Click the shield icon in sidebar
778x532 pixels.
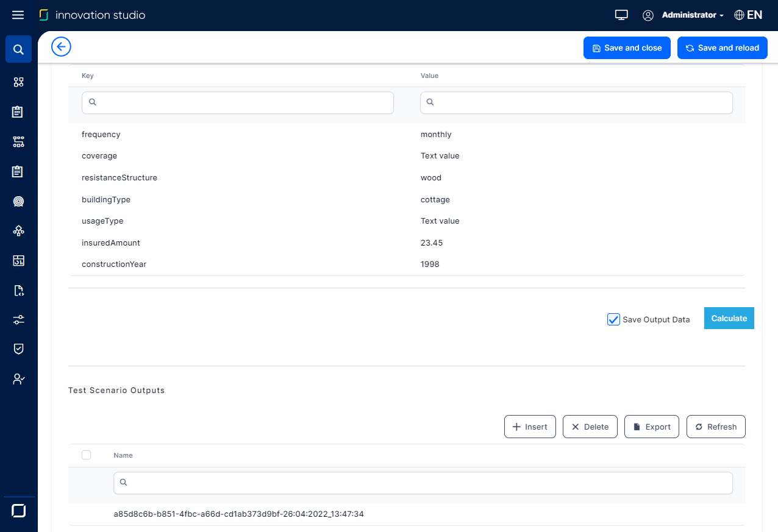[18, 349]
